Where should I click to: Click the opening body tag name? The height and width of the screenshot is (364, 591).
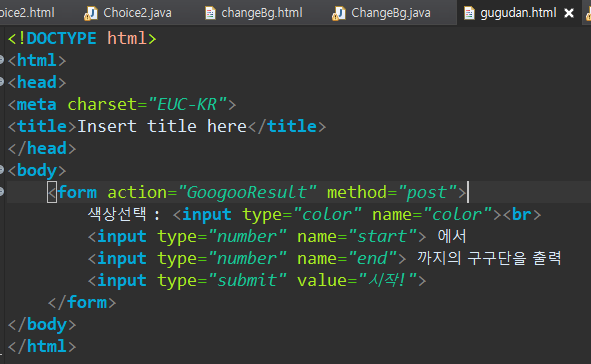(37, 170)
